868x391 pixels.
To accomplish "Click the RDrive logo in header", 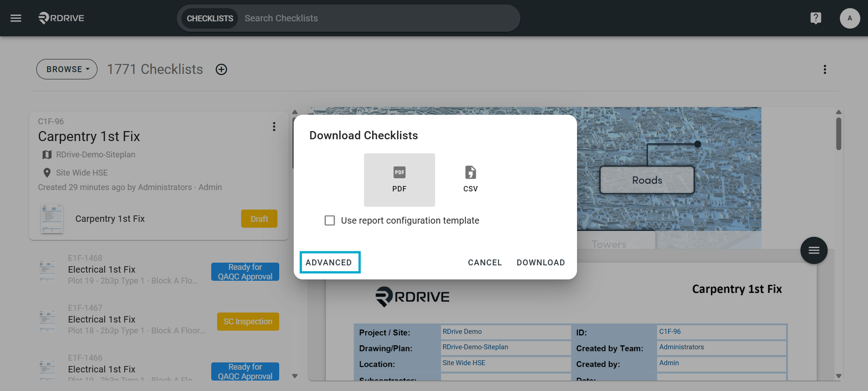I will click(61, 18).
